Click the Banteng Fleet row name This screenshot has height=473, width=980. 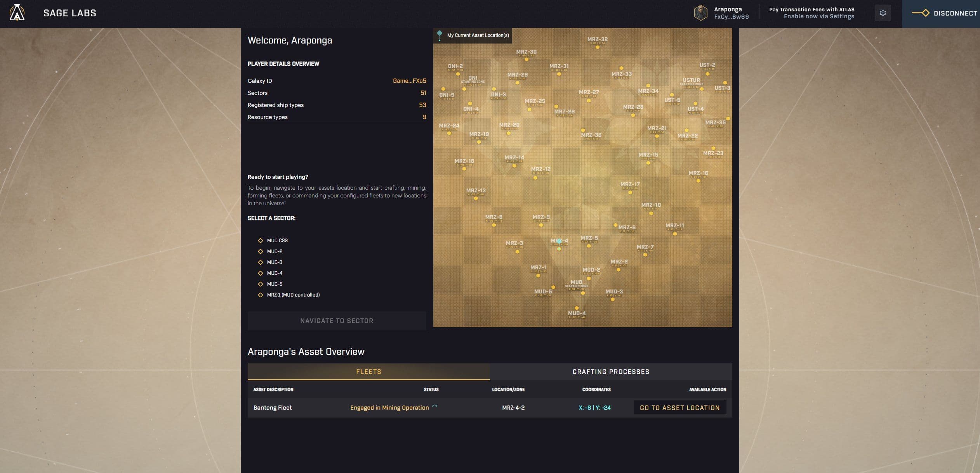click(x=273, y=408)
